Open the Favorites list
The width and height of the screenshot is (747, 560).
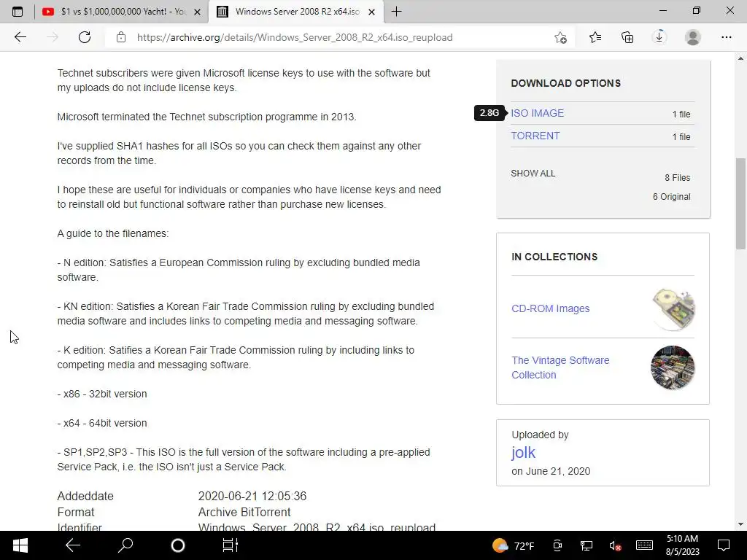click(x=595, y=37)
